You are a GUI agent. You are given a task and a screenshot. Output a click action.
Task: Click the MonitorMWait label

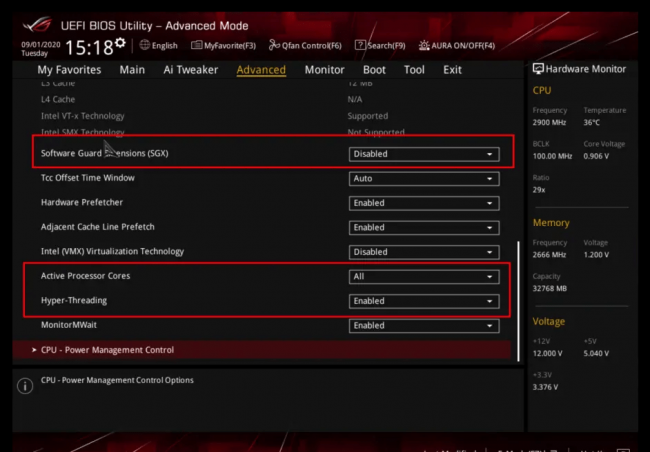(x=69, y=325)
